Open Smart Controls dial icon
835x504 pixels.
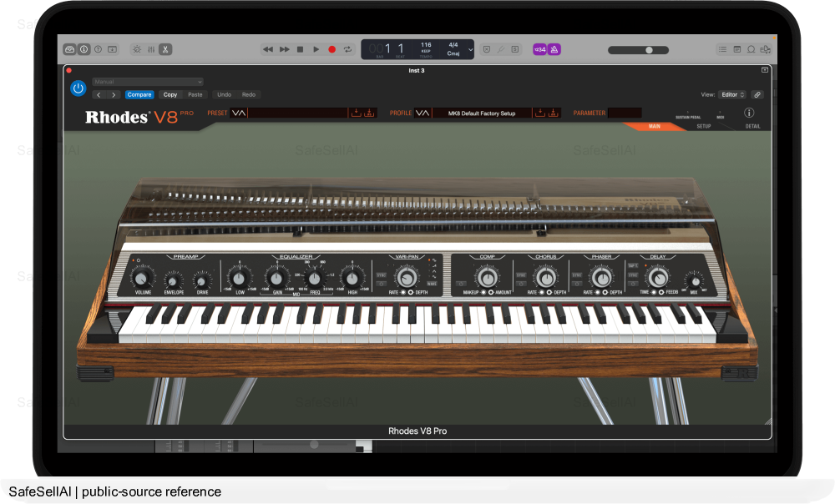pyautogui.click(x=137, y=49)
